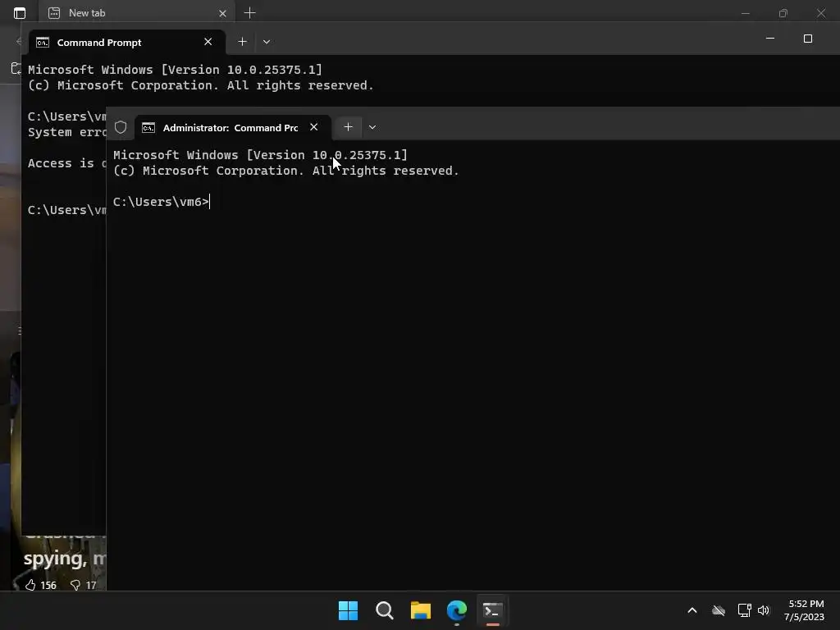This screenshot has height=630, width=840.
Task: Click OneDrive cloud tray icon
Action: click(x=719, y=610)
